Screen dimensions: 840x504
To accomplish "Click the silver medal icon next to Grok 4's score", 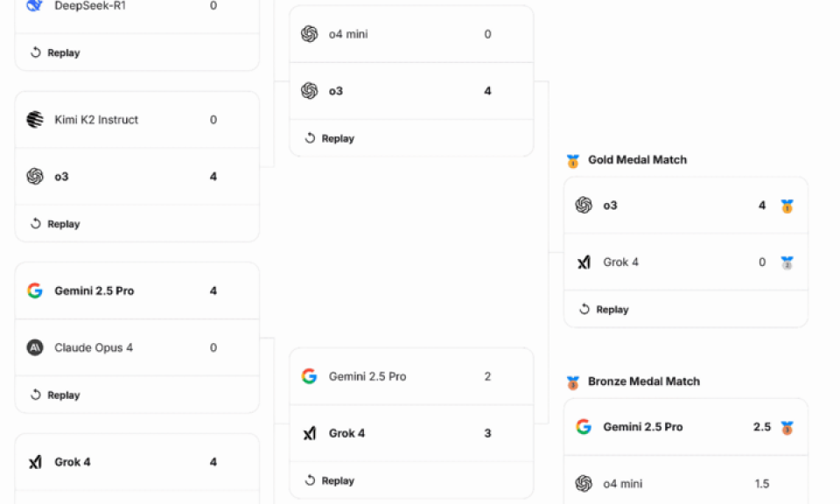I will coord(787,262).
